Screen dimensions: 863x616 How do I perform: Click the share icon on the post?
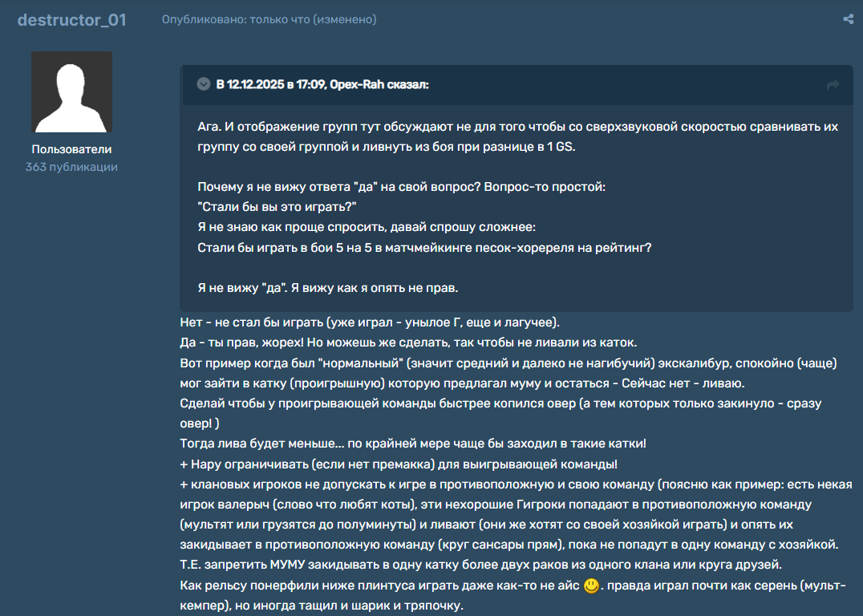(848, 19)
